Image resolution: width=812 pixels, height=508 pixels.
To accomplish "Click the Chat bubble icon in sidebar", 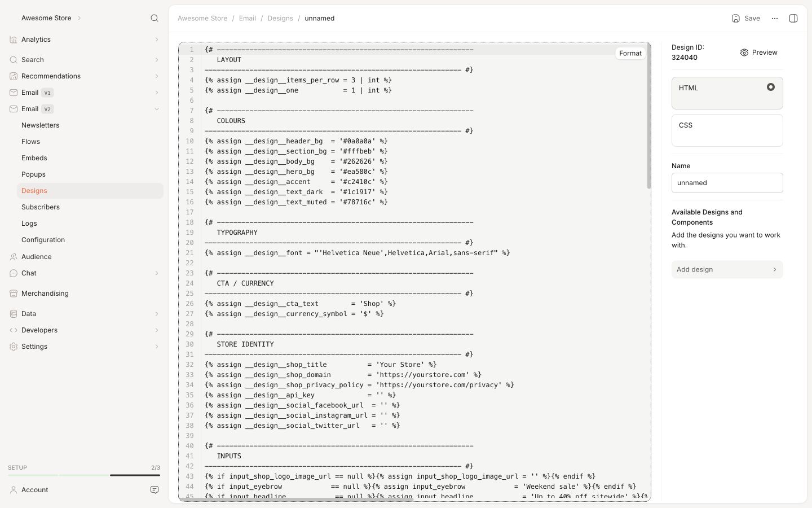I will coord(14,273).
